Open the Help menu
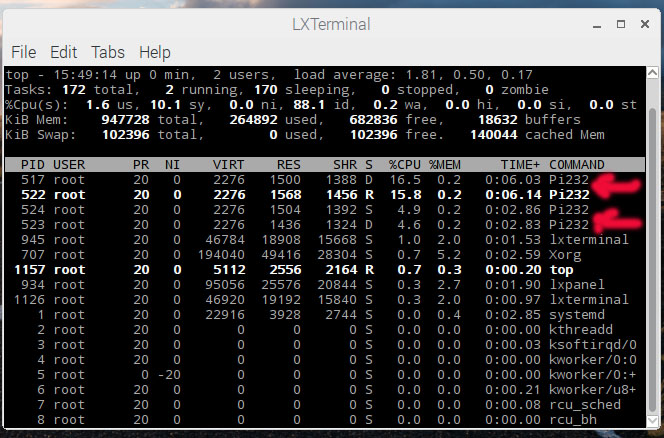This screenshot has height=438, width=664. coord(154,52)
